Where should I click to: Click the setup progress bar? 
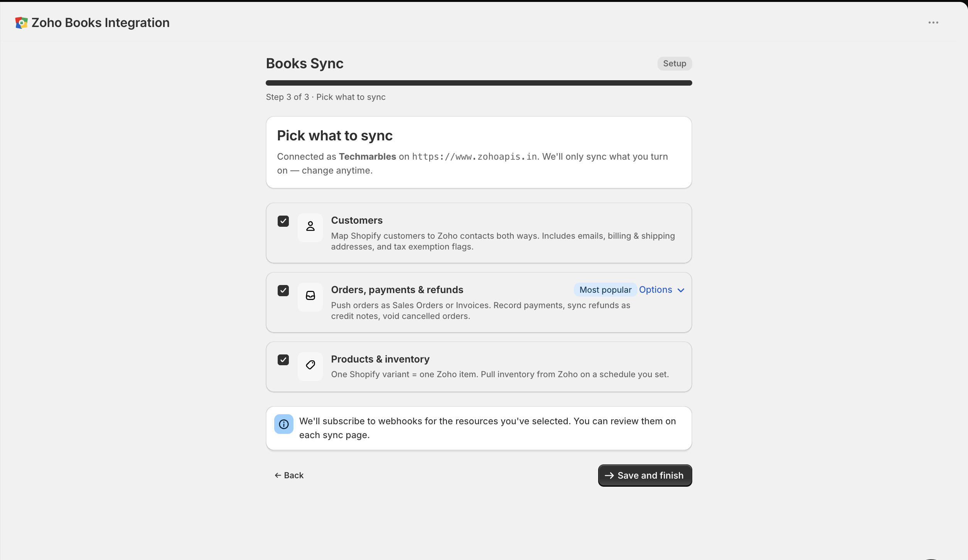(479, 83)
